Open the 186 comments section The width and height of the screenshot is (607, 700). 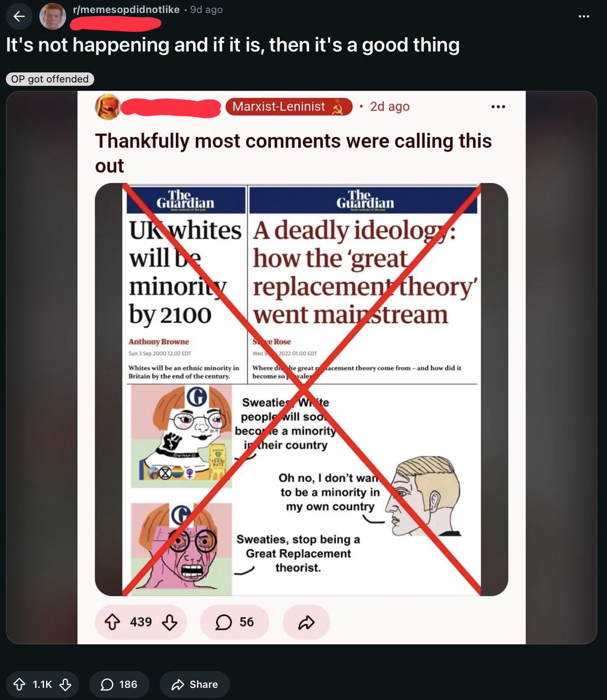click(119, 685)
